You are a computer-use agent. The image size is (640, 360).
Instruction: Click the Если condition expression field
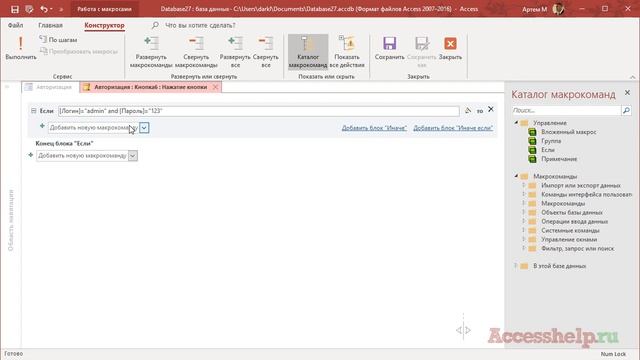pyautogui.click(x=258, y=111)
